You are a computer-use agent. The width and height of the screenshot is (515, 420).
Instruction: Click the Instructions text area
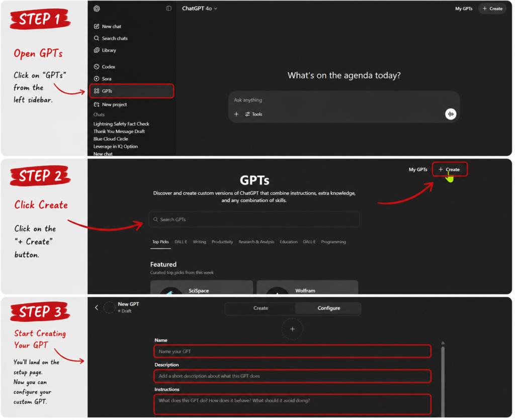pyautogui.click(x=292, y=404)
